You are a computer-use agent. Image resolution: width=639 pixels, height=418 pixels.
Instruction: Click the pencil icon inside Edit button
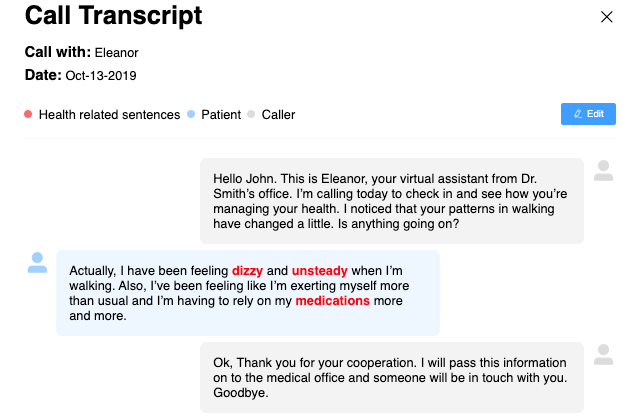tap(578, 114)
